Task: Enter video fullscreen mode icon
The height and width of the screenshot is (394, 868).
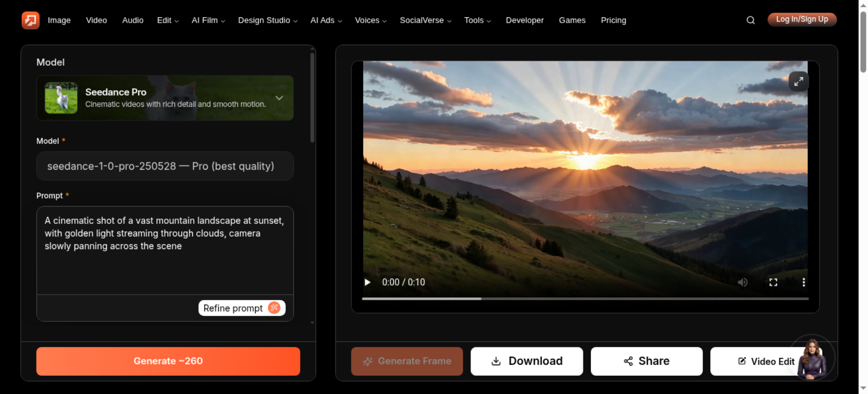Action: [x=773, y=282]
